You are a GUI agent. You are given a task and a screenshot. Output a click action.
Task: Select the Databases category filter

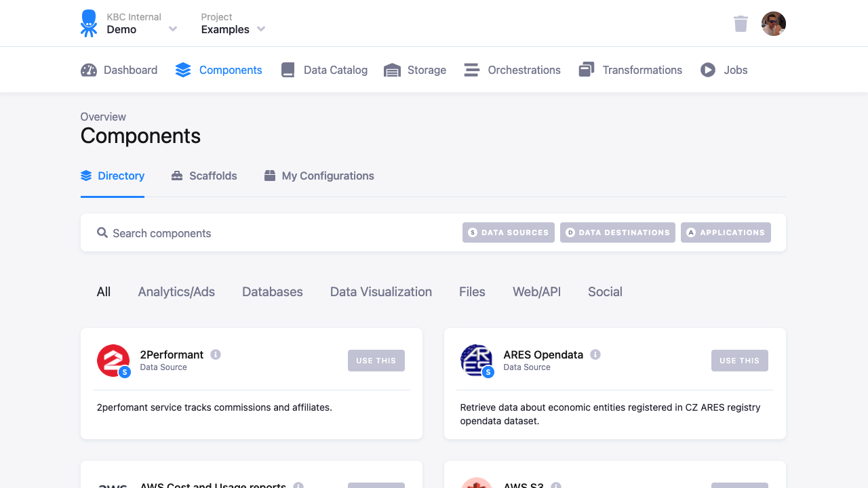[x=272, y=291]
